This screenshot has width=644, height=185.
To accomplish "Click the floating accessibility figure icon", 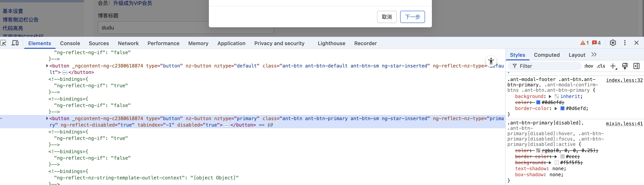I will point(491,61).
